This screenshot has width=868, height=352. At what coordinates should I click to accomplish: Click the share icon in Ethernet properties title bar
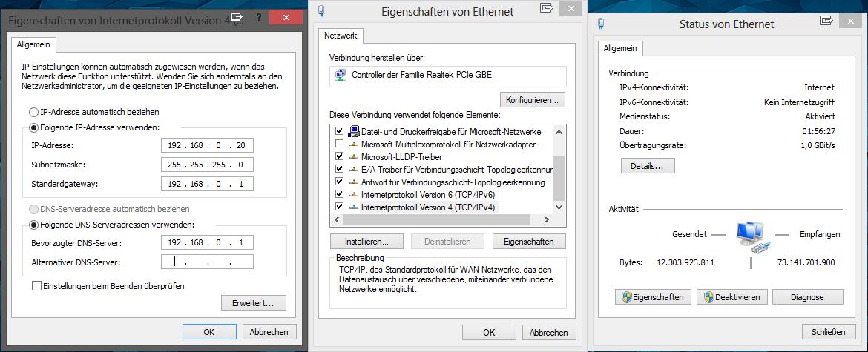pos(547,7)
